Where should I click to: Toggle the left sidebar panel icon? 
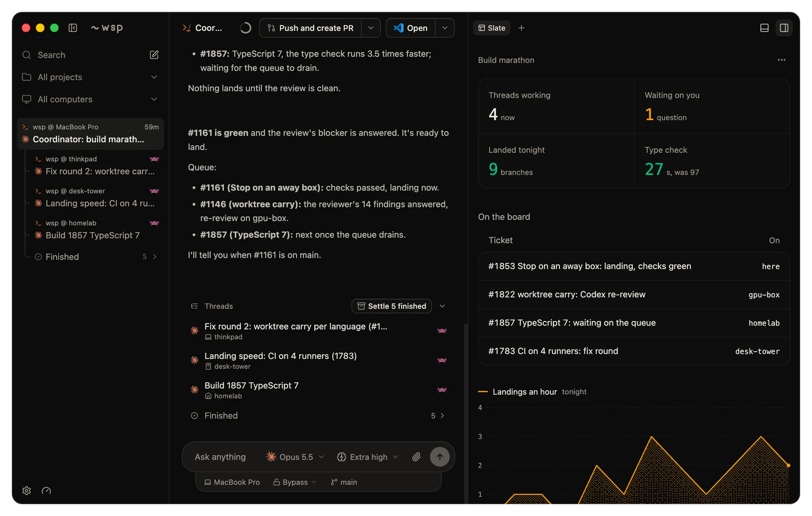pos(73,28)
